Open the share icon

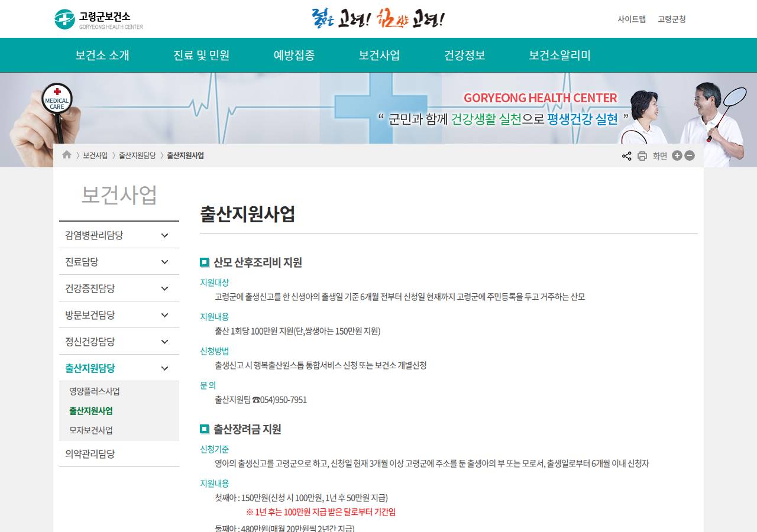pos(627,156)
